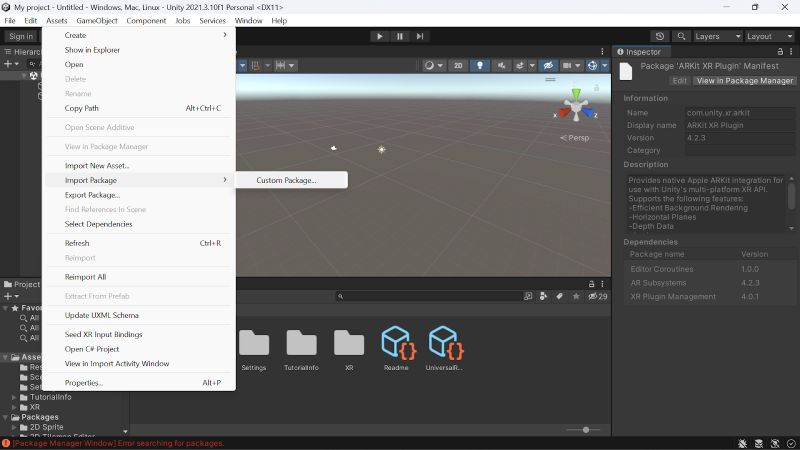Expand the 2D Sprite package folder
This screenshot has height=450, width=800.
tap(15, 427)
